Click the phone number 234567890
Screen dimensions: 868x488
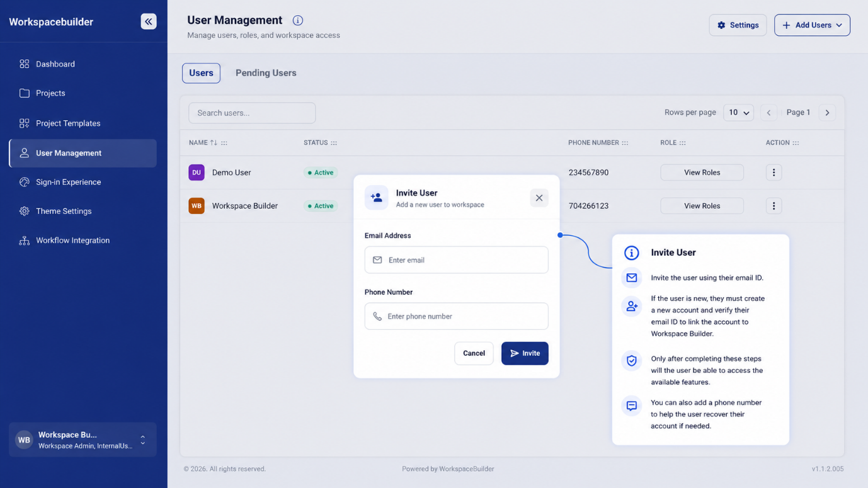coord(588,173)
